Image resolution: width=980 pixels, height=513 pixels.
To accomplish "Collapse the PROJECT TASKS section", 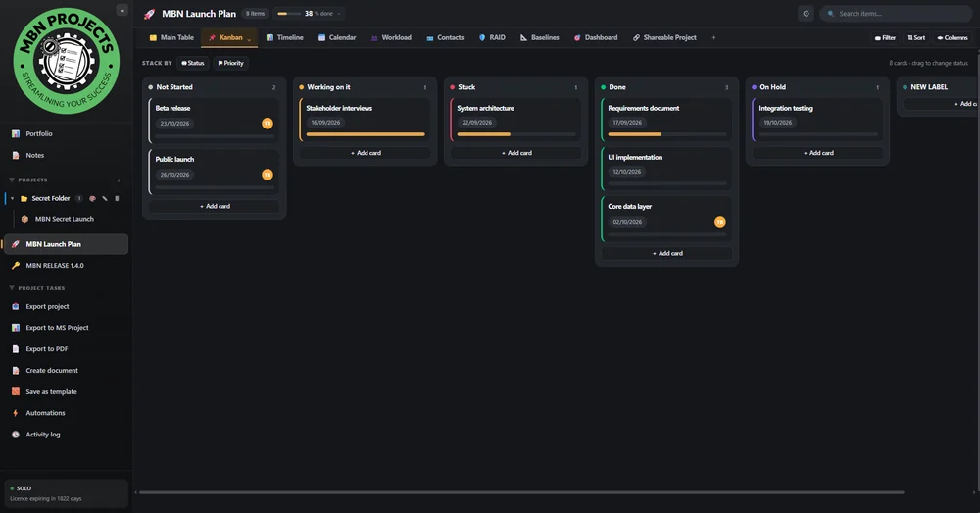I will click(12, 288).
